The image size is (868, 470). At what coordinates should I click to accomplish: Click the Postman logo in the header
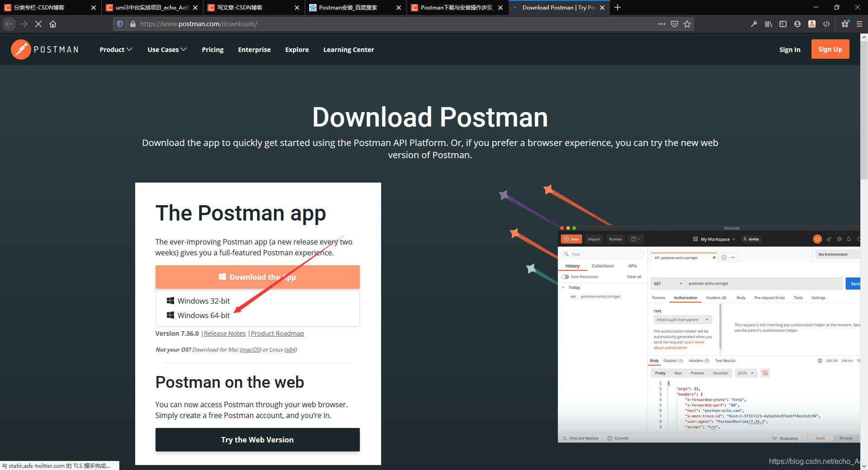pos(45,49)
